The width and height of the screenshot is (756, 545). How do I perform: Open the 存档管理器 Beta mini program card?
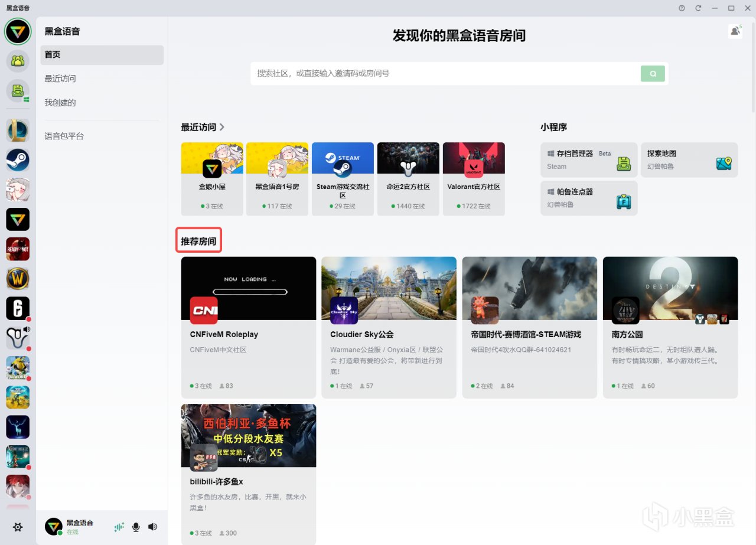pos(589,160)
